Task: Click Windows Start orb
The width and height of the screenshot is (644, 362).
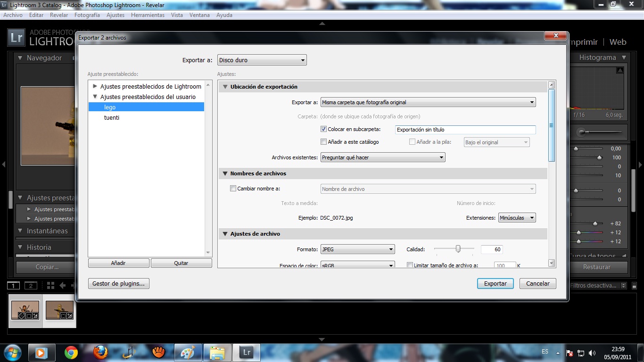Action: pyautogui.click(x=13, y=352)
